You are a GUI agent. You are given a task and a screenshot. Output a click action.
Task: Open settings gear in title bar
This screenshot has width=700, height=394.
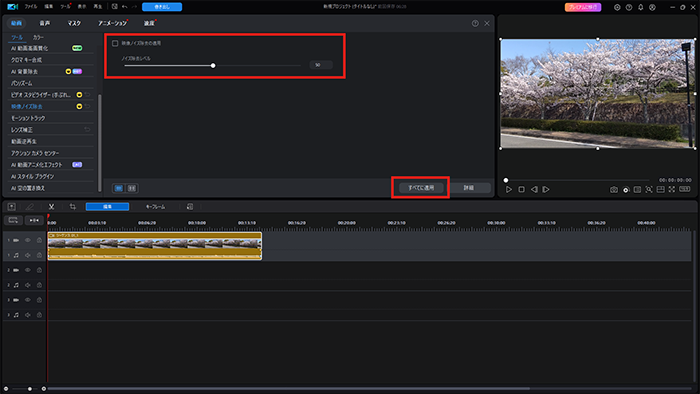(x=617, y=7)
